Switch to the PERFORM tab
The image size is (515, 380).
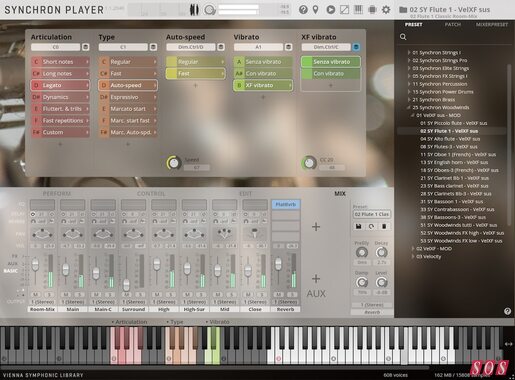57,194
